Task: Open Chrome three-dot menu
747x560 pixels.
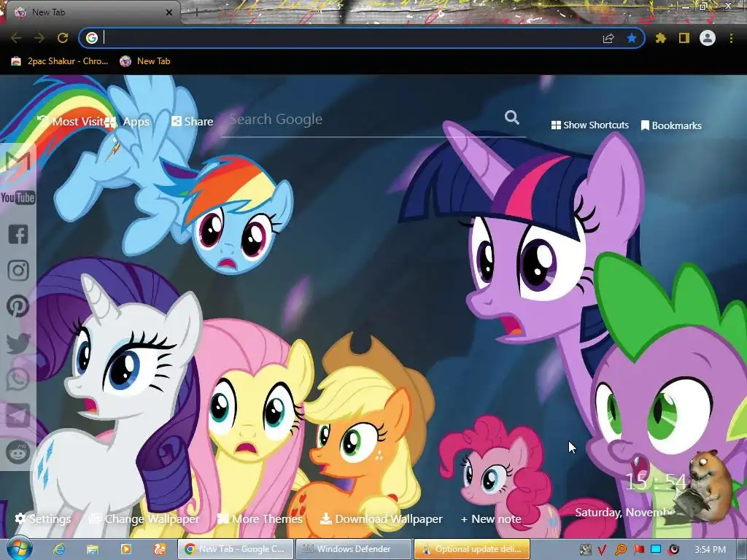Action: click(731, 38)
